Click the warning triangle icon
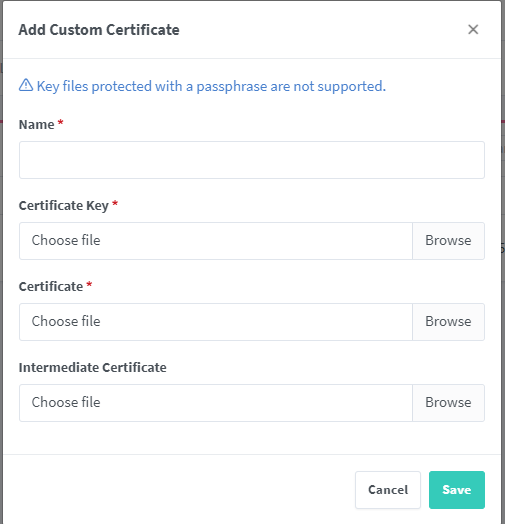The height and width of the screenshot is (524, 505). [26, 85]
